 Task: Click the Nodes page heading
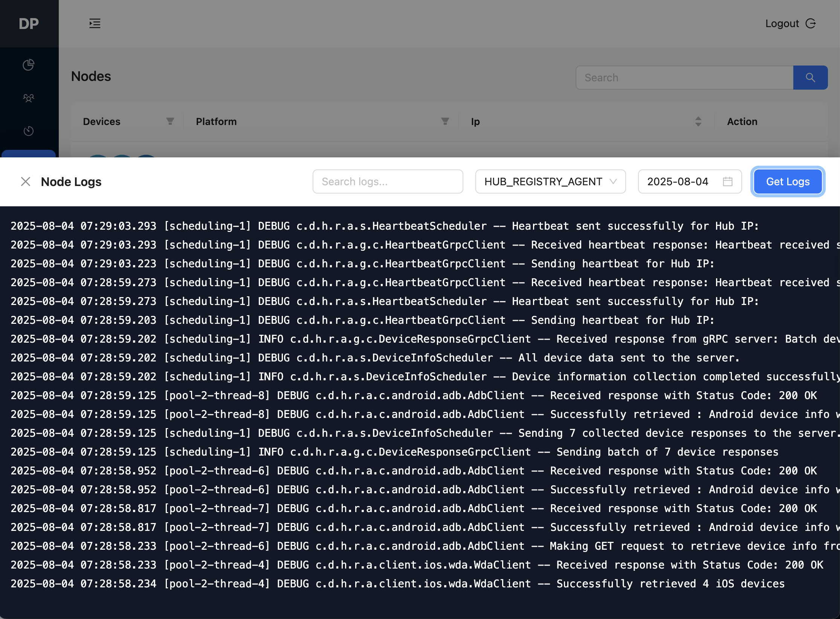tap(91, 76)
